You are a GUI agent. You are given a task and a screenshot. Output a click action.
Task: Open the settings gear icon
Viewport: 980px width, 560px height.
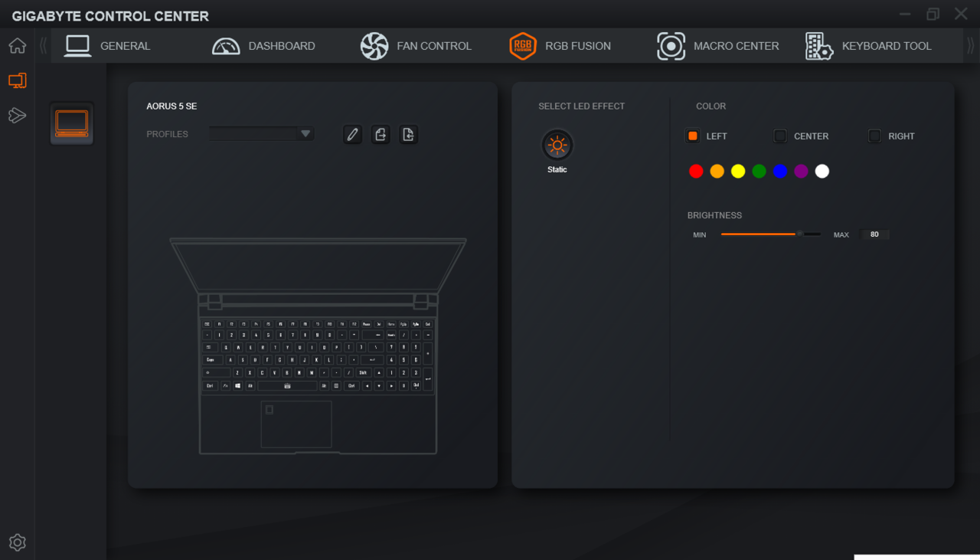click(17, 542)
